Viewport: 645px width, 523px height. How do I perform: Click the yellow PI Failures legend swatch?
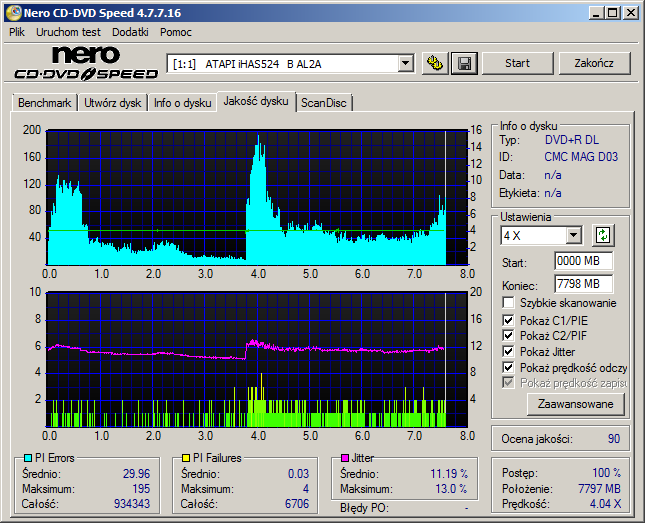point(186,458)
